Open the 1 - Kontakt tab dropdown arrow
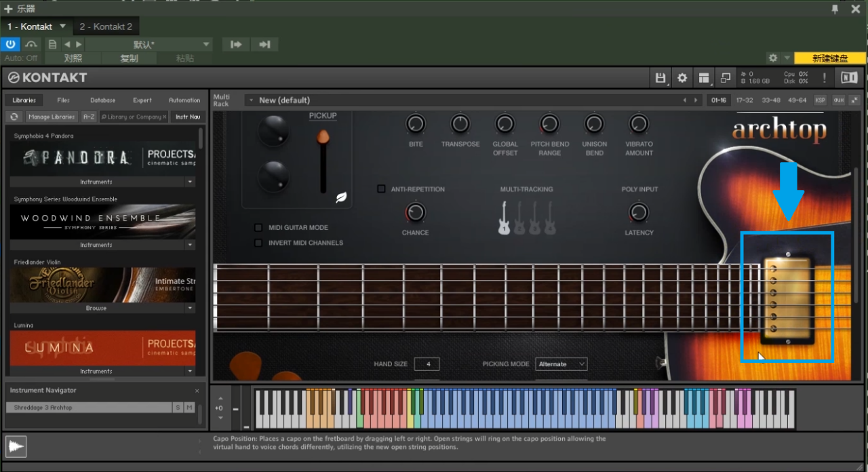The image size is (868, 472). [x=63, y=26]
